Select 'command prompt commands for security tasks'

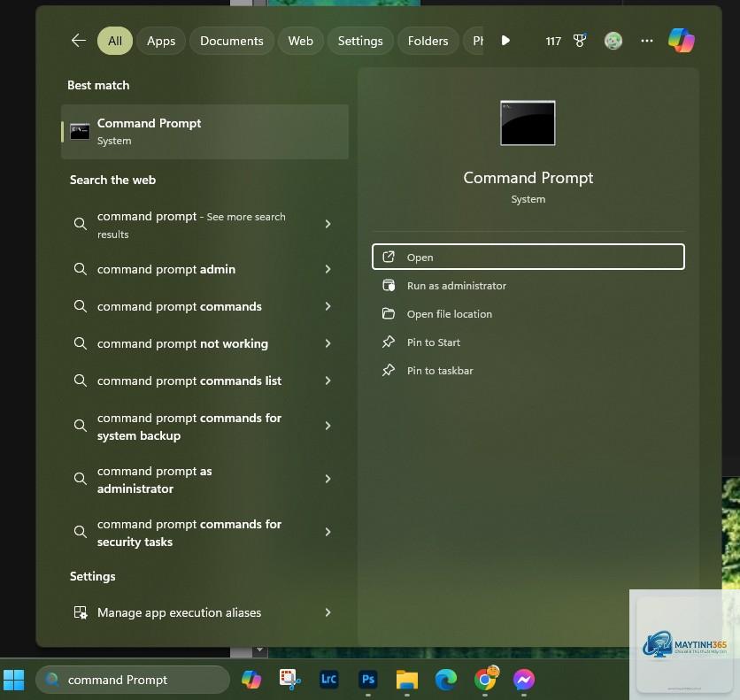[204, 533]
